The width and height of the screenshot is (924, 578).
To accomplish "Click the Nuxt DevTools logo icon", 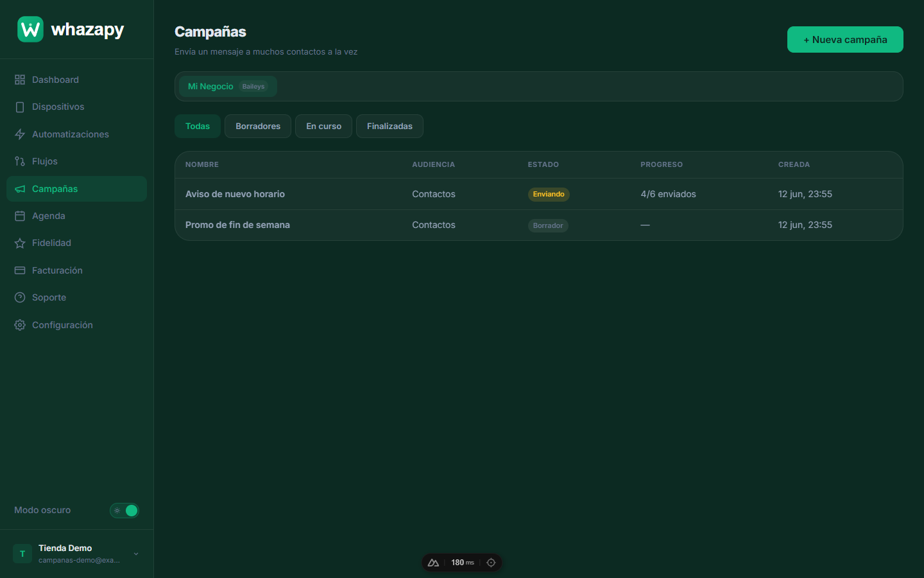I will (x=433, y=563).
